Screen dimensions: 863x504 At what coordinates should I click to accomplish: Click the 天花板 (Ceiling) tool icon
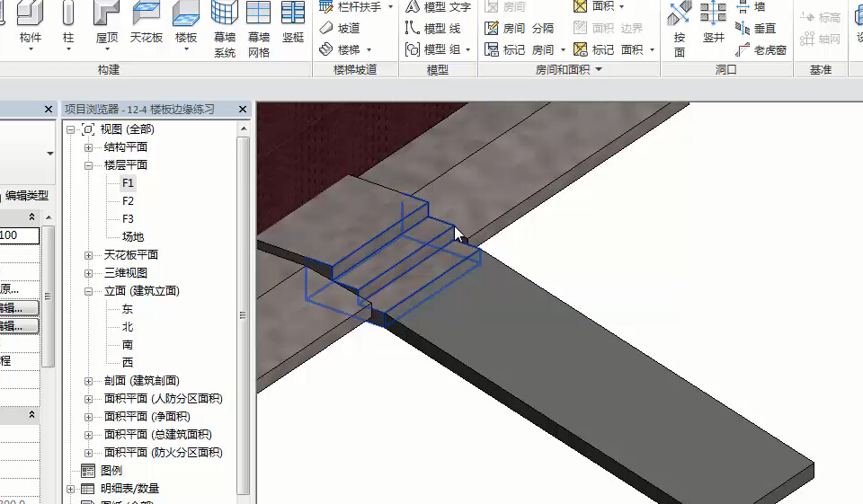coord(147,15)
